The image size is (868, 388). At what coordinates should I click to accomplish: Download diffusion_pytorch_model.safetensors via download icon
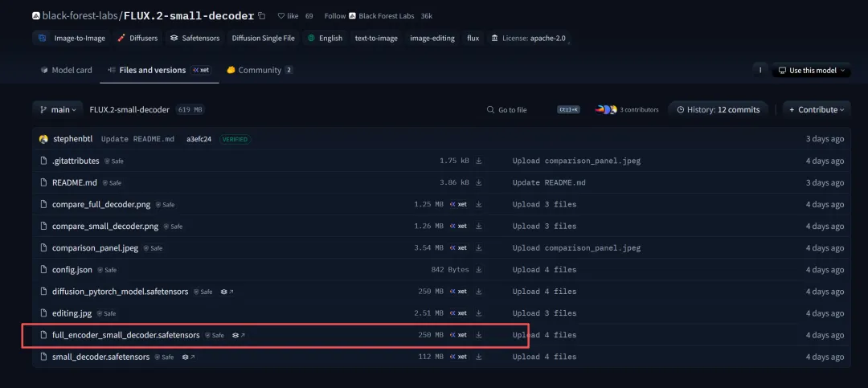479,291
